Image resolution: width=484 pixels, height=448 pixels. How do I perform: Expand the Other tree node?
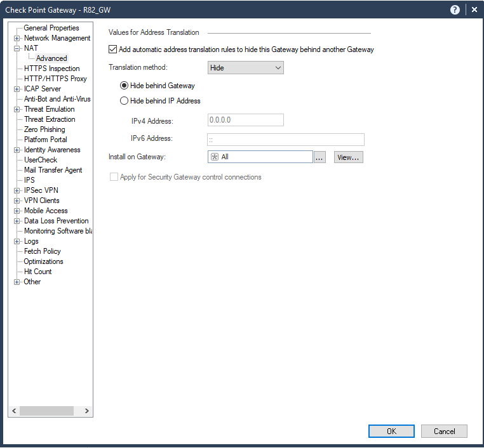tap(17, 282)
